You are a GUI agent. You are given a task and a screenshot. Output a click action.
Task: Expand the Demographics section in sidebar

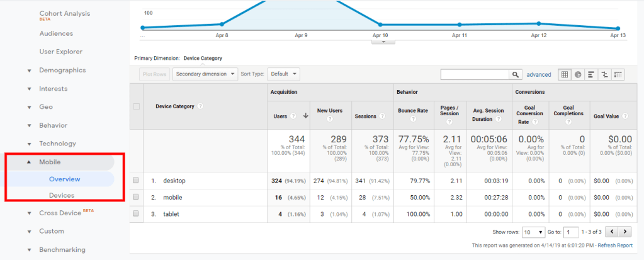click(62, 70)
